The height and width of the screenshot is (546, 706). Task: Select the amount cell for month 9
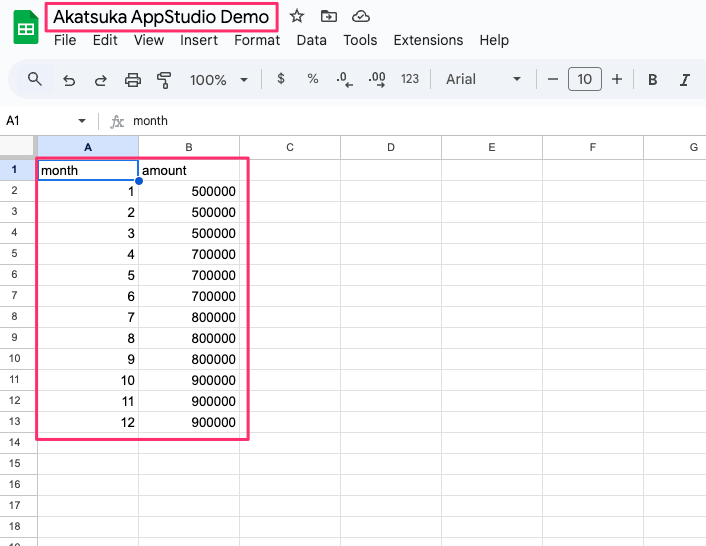click(189, 359)
